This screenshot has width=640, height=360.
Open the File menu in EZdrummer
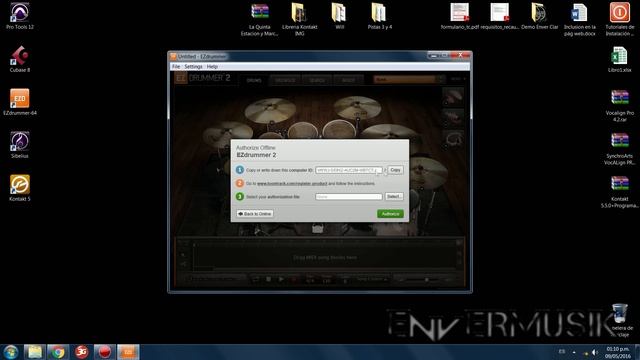(x=176, y=67)
